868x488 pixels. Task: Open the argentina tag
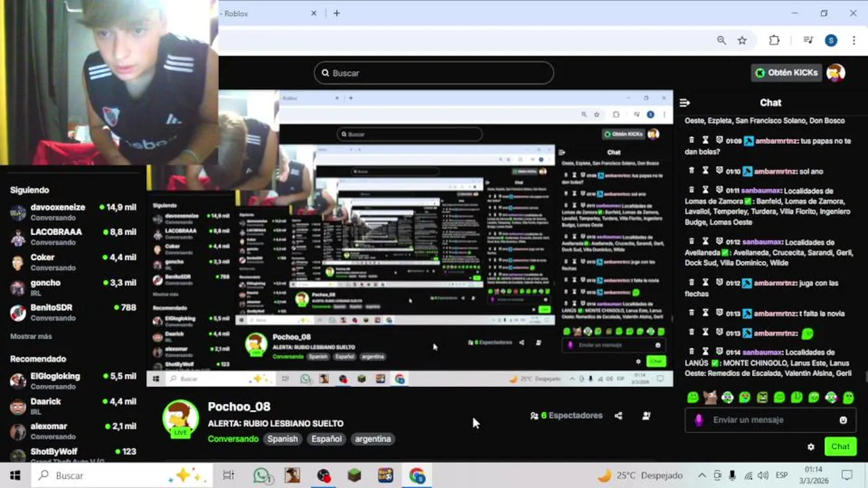[x=373, y=439]
